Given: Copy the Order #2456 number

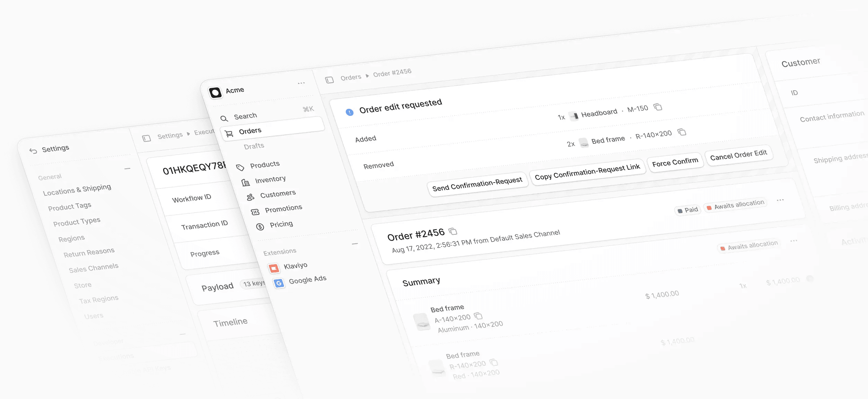Looking at the screenshot, I should pos(453,231).
